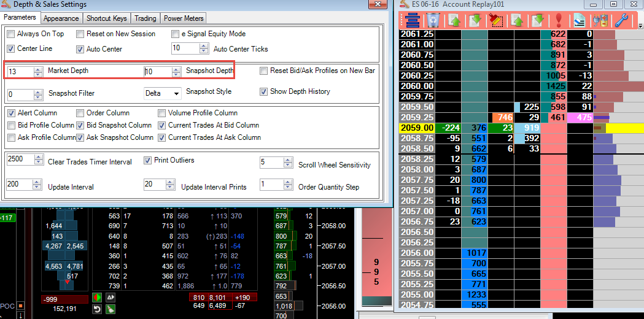644x319 pixels.
Task: Uncheck the Center Line option
Action: pos(10,49)
